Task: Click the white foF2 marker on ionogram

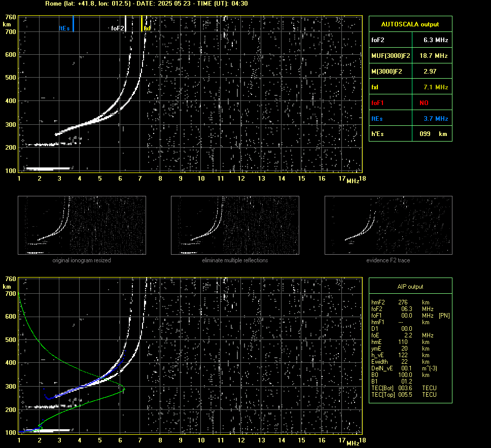Action: pos(125,24)
